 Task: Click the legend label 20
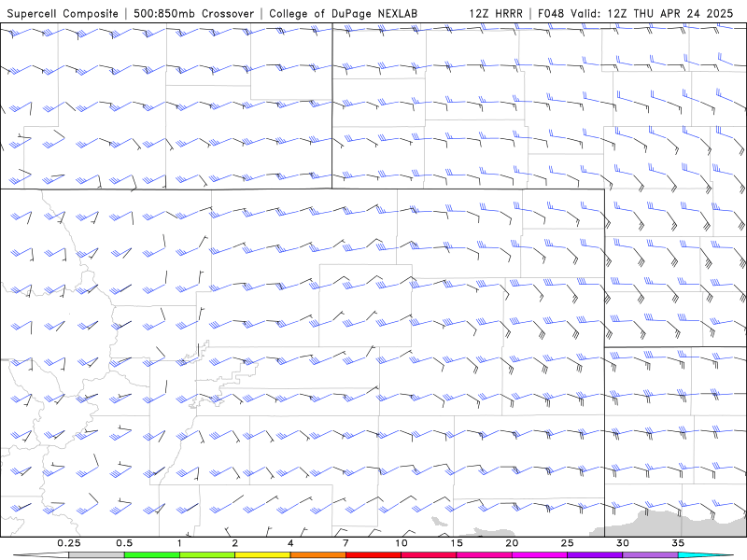click(x=512, y=543)
